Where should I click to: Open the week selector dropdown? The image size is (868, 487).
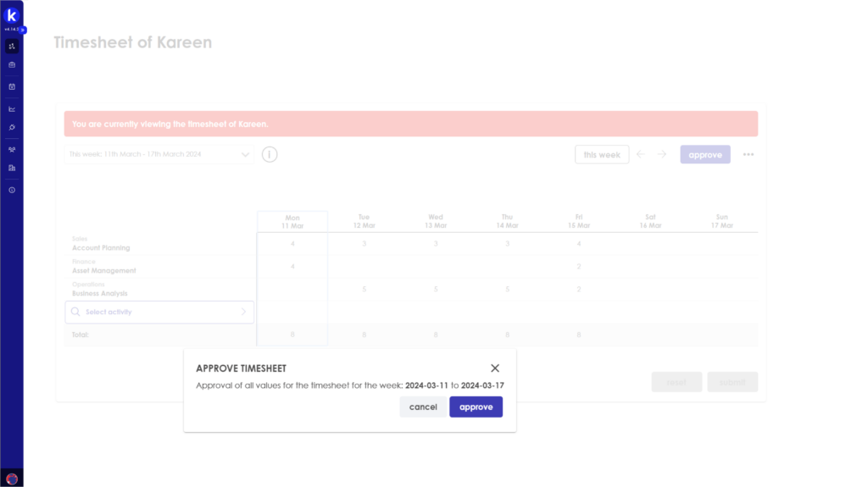159,154
